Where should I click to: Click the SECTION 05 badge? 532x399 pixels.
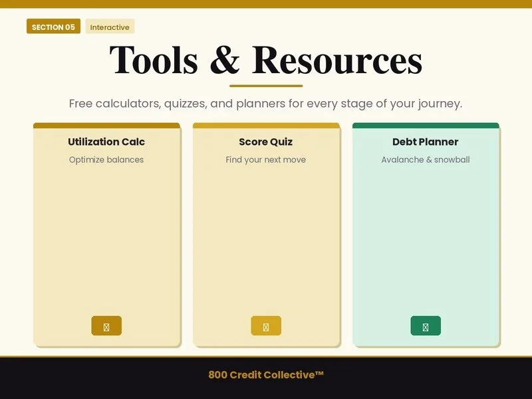(x=53, y=26)
